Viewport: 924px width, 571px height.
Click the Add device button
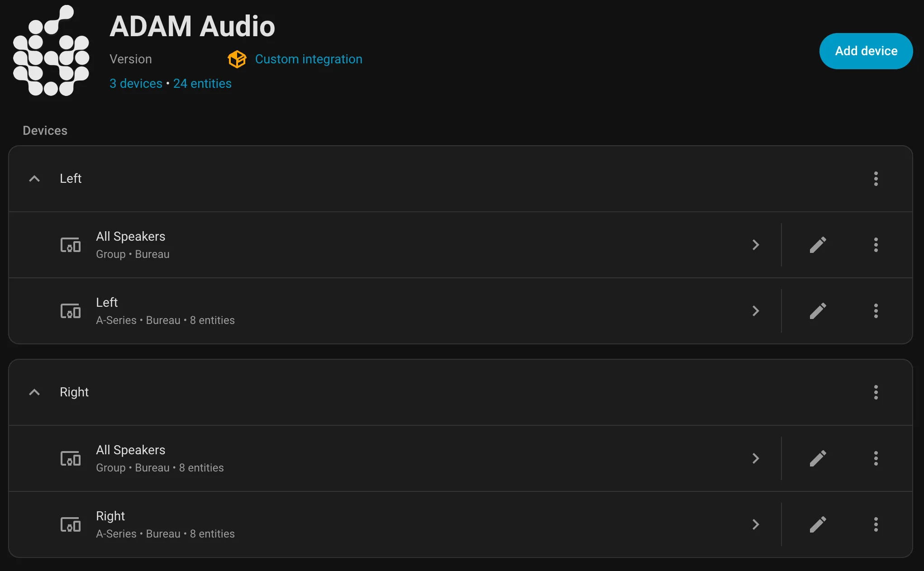866,51
